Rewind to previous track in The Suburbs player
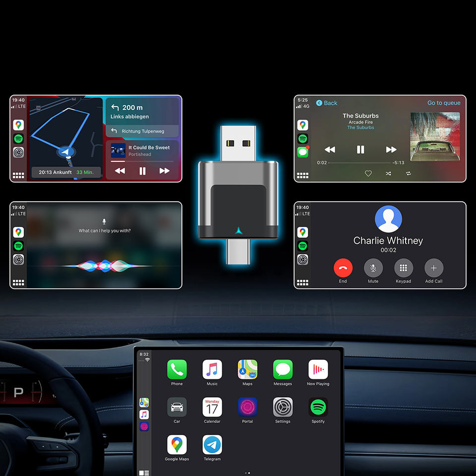This screenshot has width=476, height=476. pyautogui.click(x=330, y=149)
